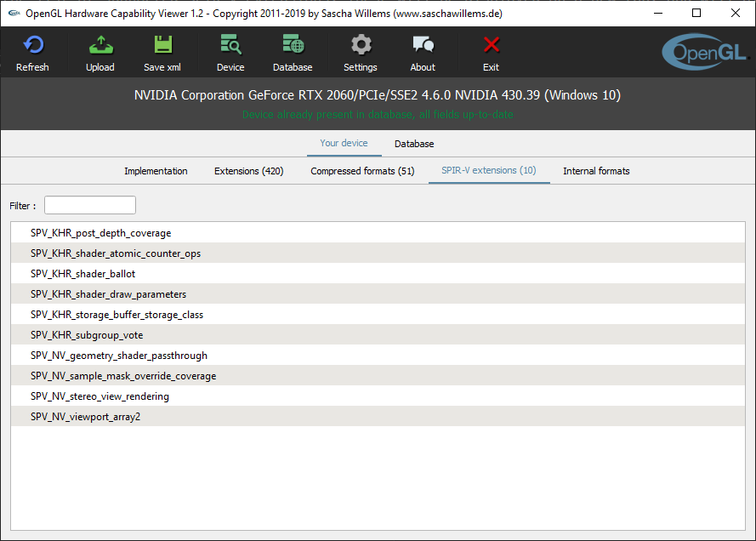Select SPV_KHR_subgroup_vote row
The width and height of the screenshot is (756, 541).
pos(378,334)
